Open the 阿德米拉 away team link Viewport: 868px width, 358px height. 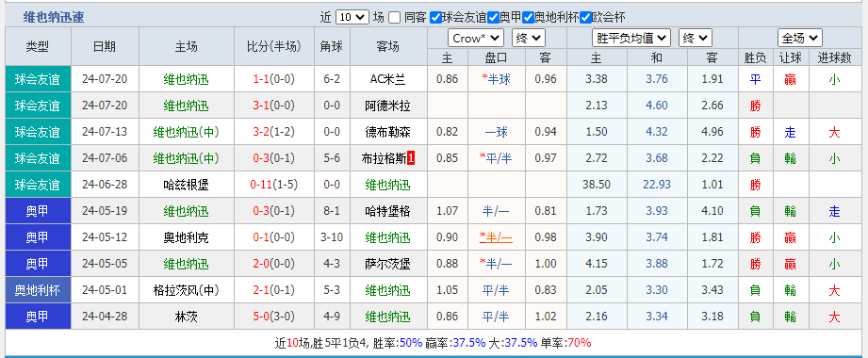tap(388, 106)
